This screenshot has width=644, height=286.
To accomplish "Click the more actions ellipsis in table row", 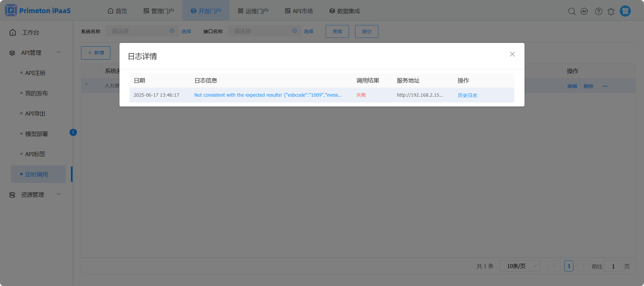I will coord(605,86).
